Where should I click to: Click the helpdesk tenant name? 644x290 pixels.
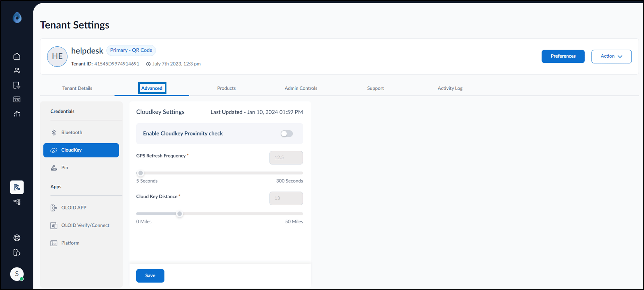(87, 51)
